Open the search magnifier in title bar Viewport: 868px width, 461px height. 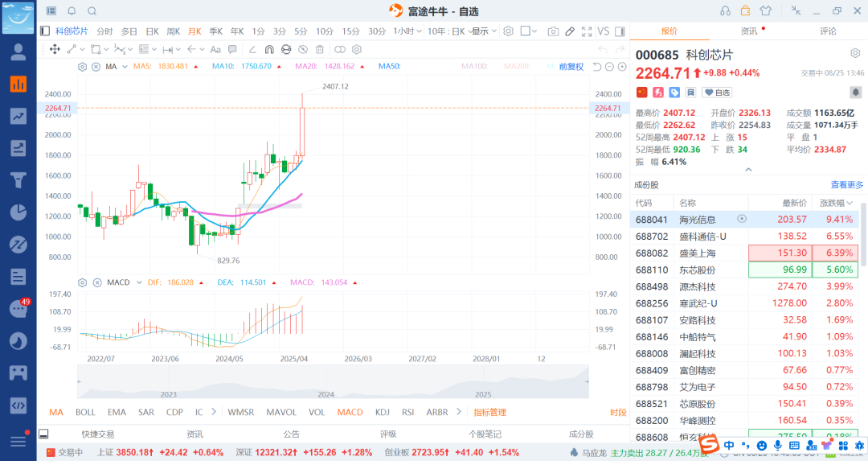tap(92, 11)
